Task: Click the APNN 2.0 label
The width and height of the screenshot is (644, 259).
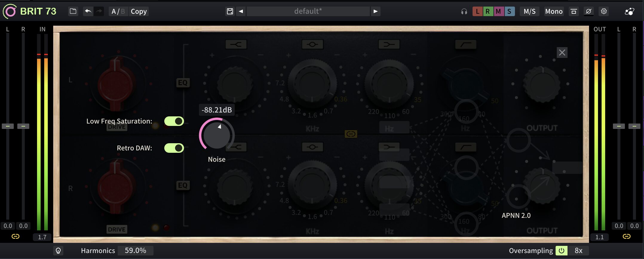Action: 516,215
